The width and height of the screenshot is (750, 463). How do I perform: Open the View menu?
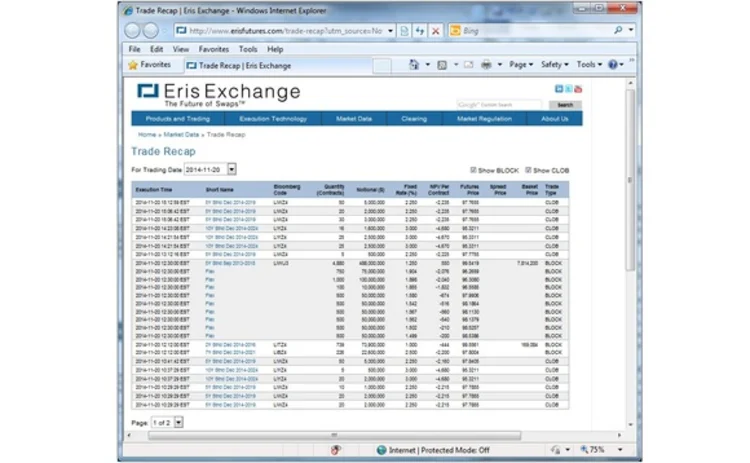[180, 49]
